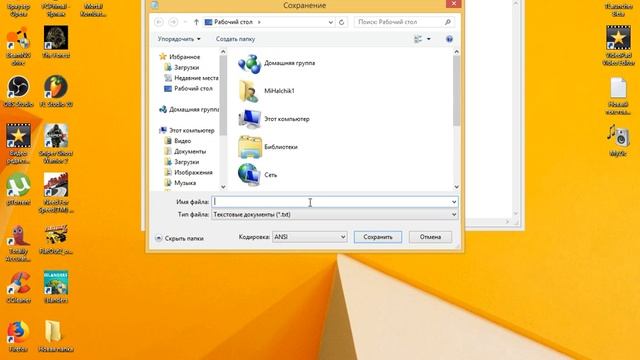The image size is (640, 360).
Task: Open The Forest desktop shortcut
Action: coord(56,42)
